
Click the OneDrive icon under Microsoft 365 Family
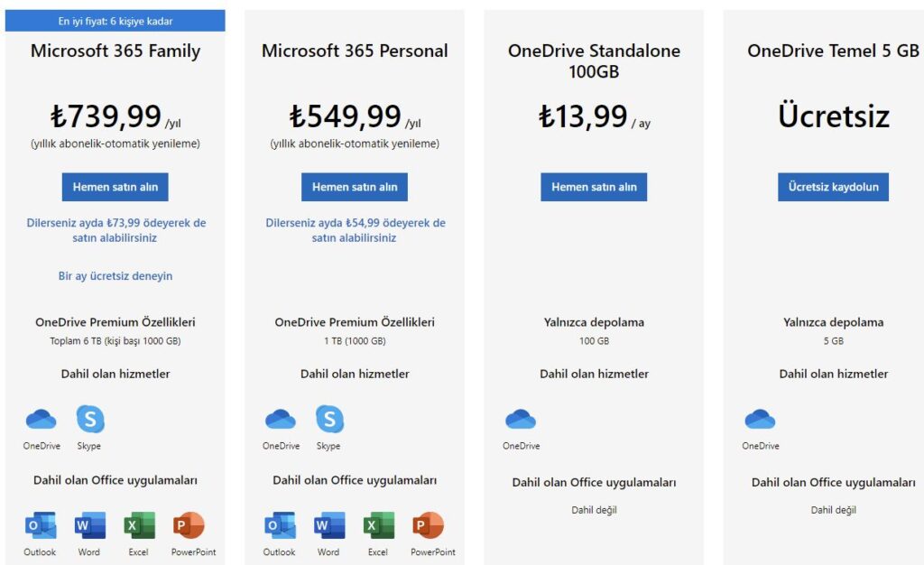click(42, 420)
